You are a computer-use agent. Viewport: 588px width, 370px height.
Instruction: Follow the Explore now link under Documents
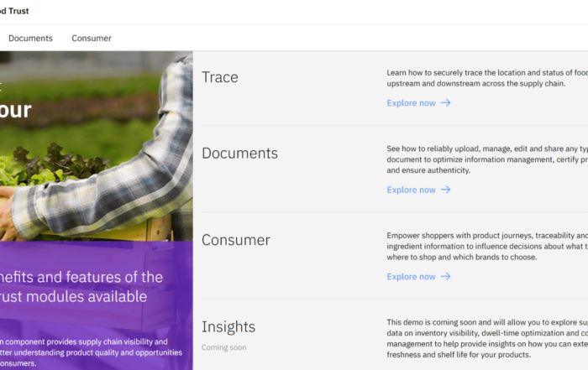tap(411, 190)
